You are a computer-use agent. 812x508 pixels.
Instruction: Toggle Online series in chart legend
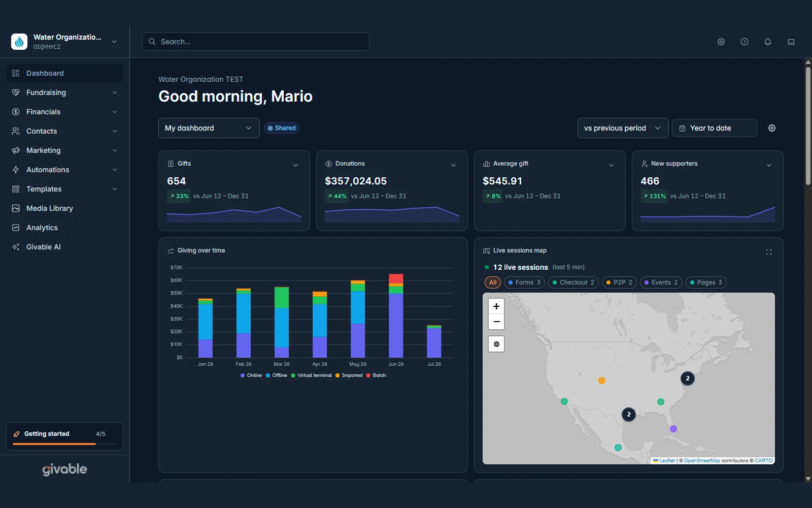(x=251, y=375)
